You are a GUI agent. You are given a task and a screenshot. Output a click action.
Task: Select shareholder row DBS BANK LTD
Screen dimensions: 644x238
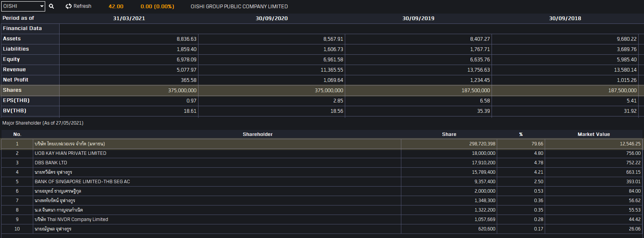[x=322, y=163]
